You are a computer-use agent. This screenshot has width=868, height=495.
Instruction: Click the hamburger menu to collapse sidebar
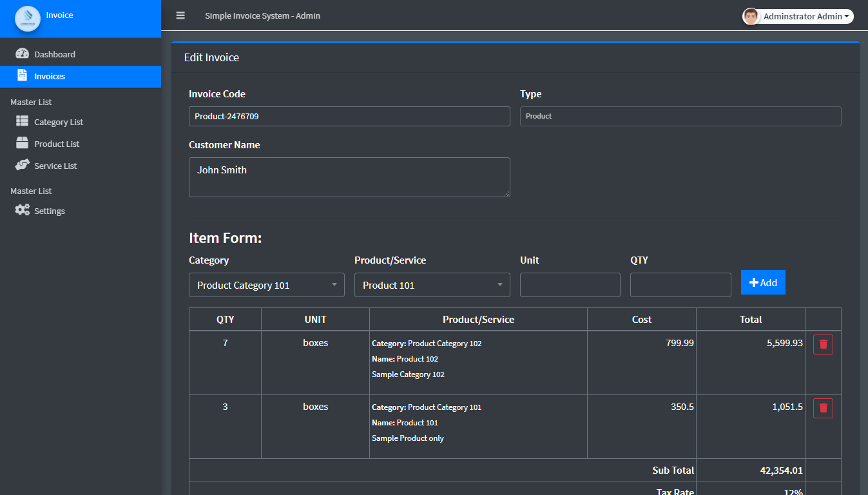(x=180, y=15)
